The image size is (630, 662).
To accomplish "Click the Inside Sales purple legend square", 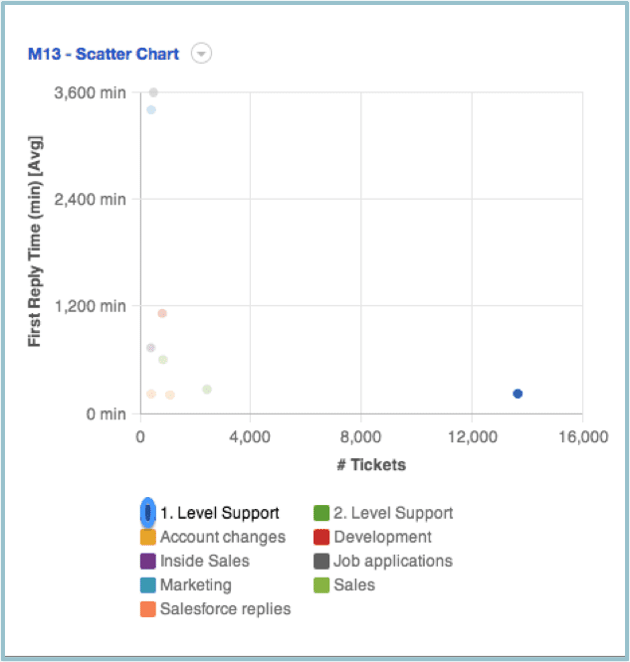I will click(x=148, y=561).
